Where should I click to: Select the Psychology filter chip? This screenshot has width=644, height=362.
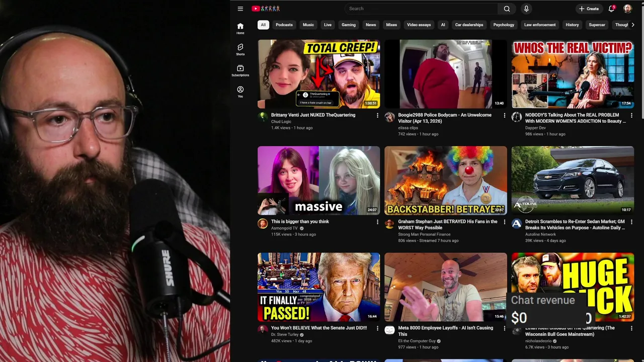(504, 25)
